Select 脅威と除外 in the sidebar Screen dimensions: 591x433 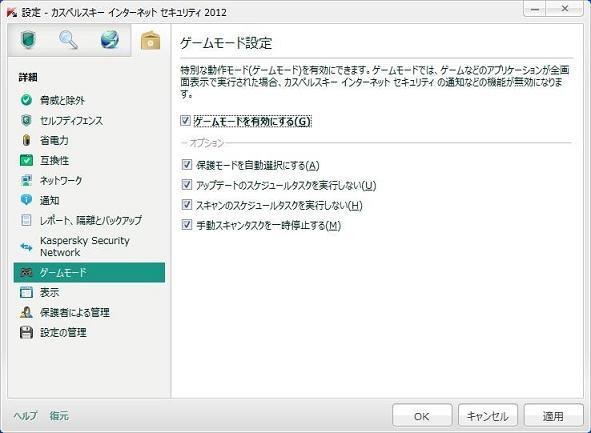[89, 100]
